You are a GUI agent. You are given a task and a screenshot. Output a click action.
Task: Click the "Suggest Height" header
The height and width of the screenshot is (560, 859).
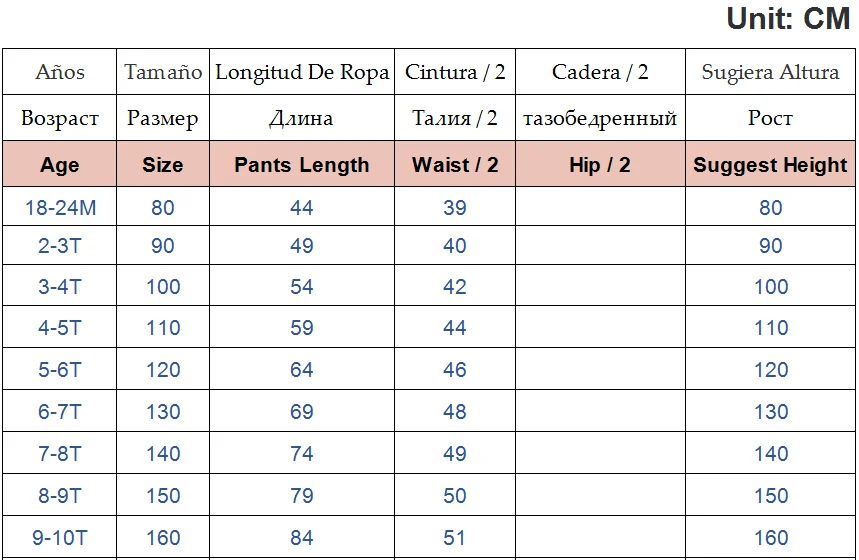pyautogui.click(x=770, y=165)
